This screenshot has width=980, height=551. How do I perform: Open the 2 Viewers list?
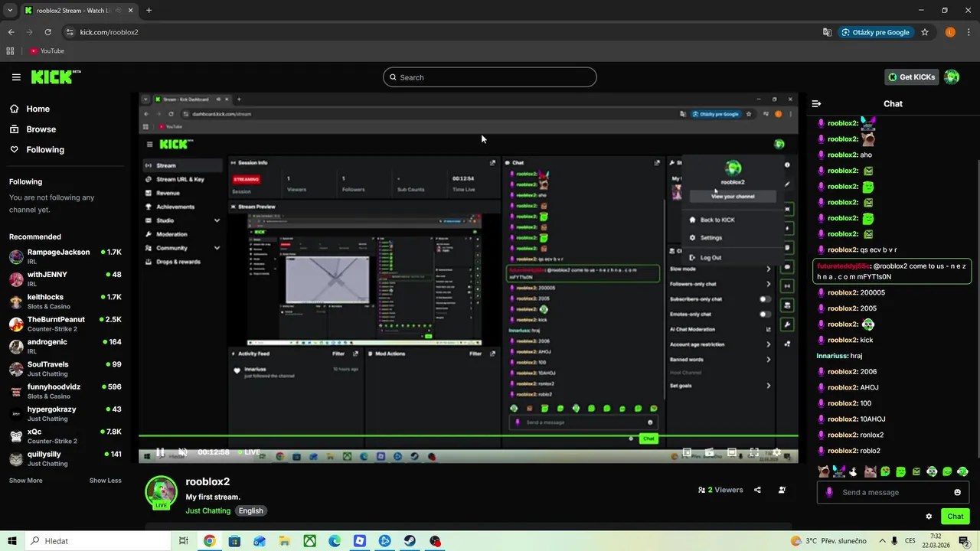tap(720, 490)
